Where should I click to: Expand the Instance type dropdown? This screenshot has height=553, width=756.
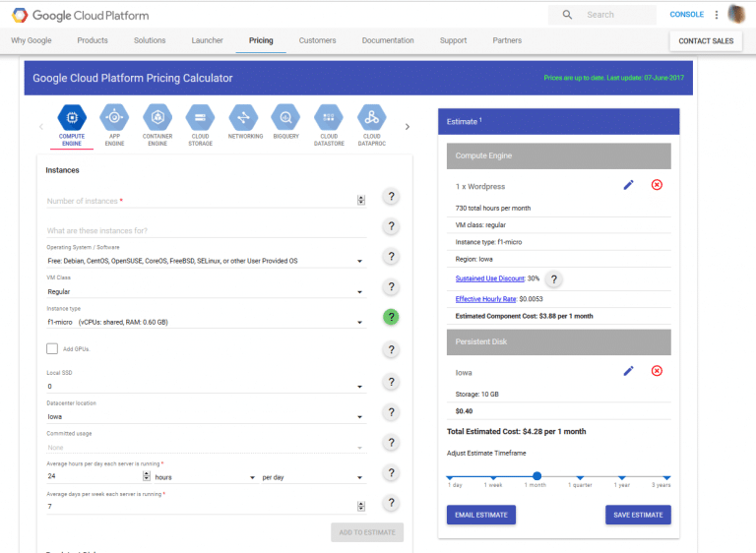tap(207, 322)
